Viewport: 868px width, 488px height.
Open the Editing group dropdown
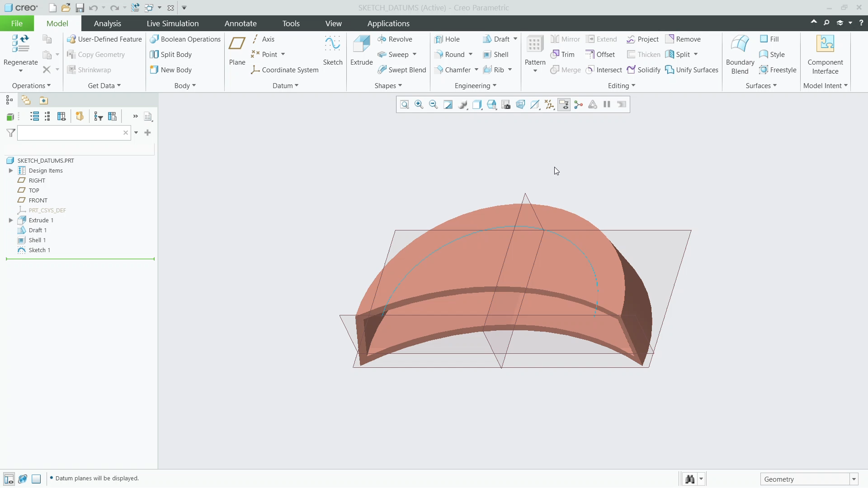(x=621, y=86)
